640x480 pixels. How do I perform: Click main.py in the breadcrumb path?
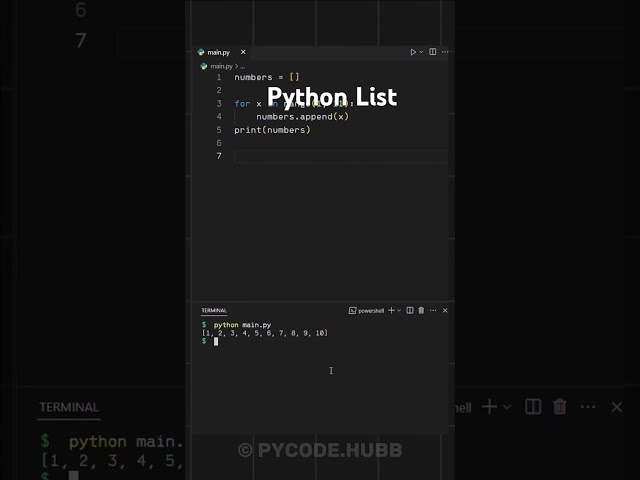(x=221, y=66)
